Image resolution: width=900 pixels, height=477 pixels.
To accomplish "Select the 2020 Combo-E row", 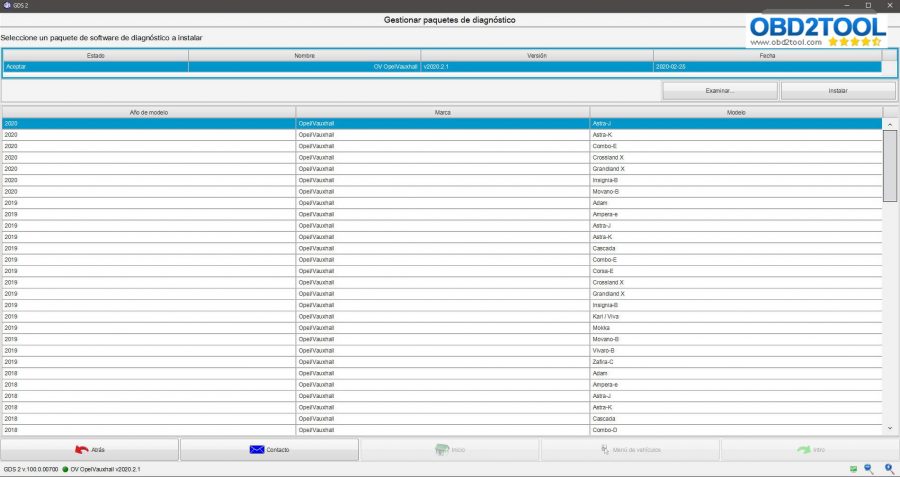I will tap(442, 146).
